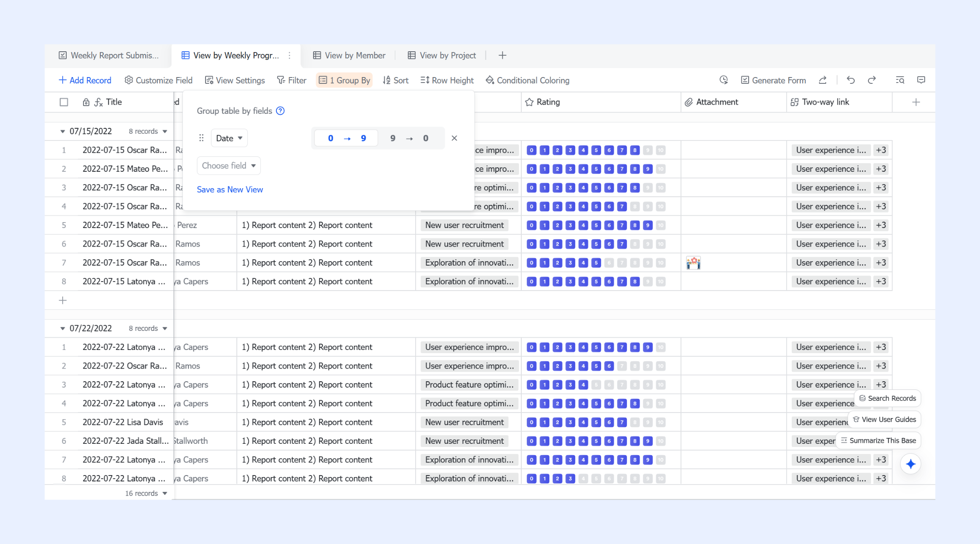
Task: Toggle the 1 Group By panel
Action: 344,80
